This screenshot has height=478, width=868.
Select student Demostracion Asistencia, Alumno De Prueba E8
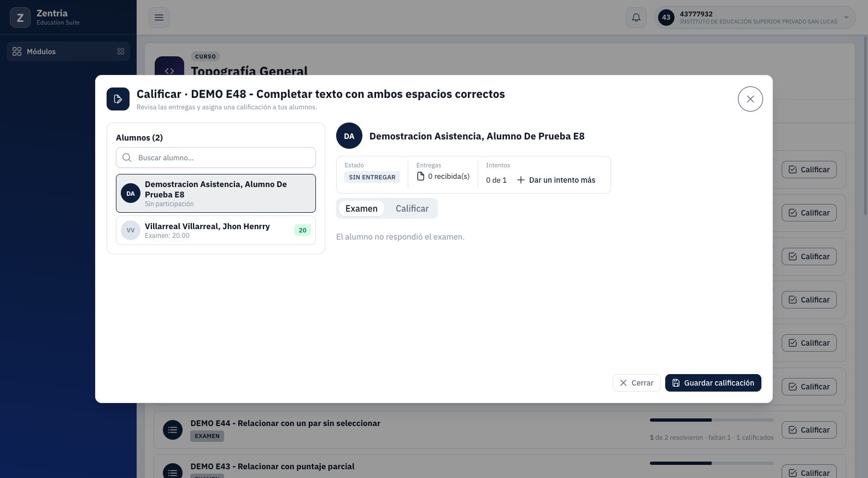click(216, 193)
